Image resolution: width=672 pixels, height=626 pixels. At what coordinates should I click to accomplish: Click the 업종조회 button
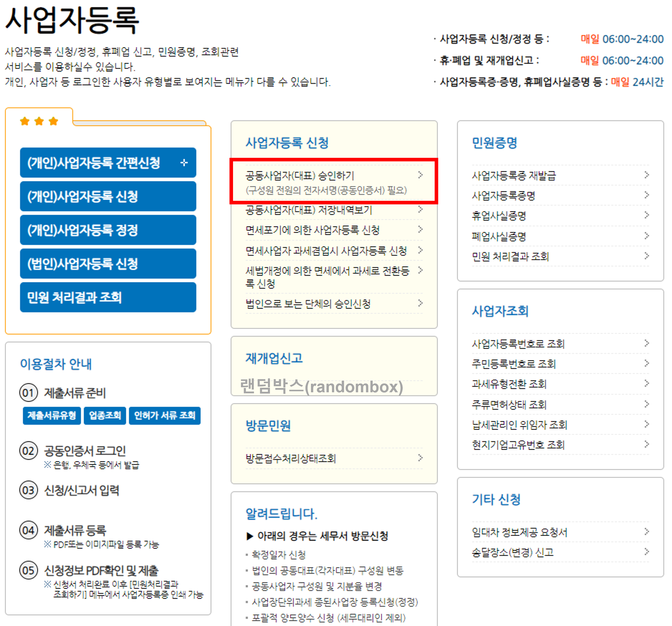(x=105, y=416)
